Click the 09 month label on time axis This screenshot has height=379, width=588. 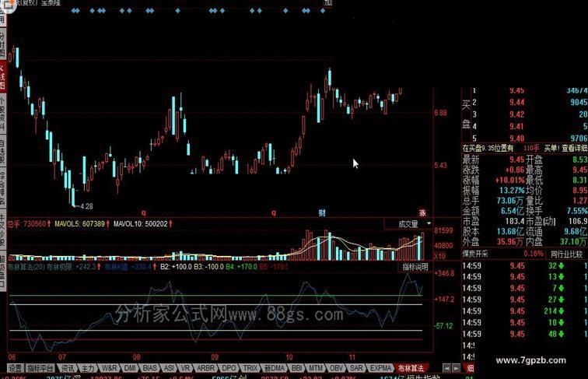tap(215, 357)
